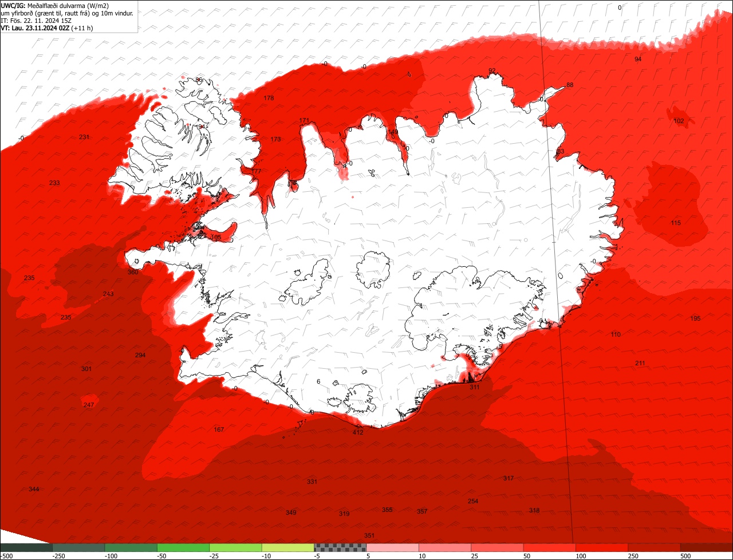Click the map value 167
This screenshot has width=733, height=560.
click(x=219, y=429)
